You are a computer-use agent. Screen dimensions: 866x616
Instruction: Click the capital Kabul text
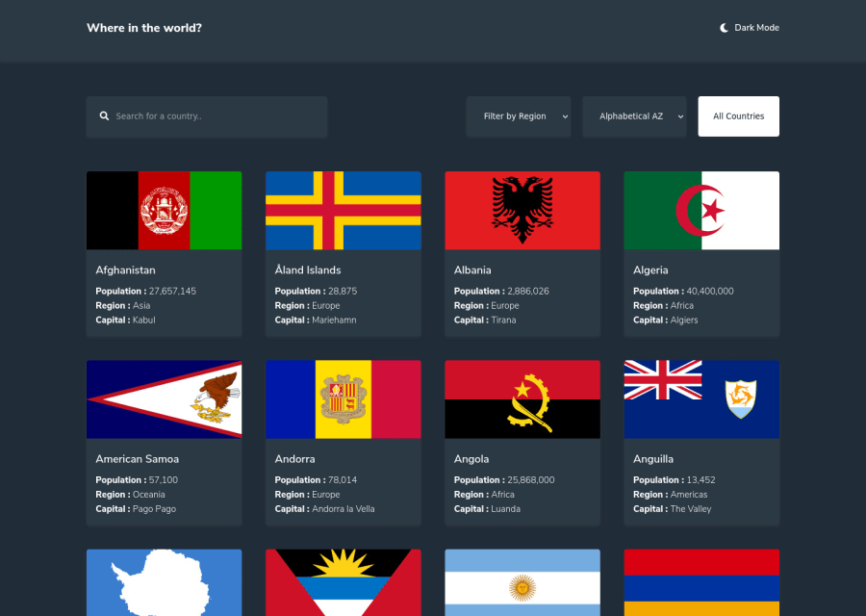point(144,320)
